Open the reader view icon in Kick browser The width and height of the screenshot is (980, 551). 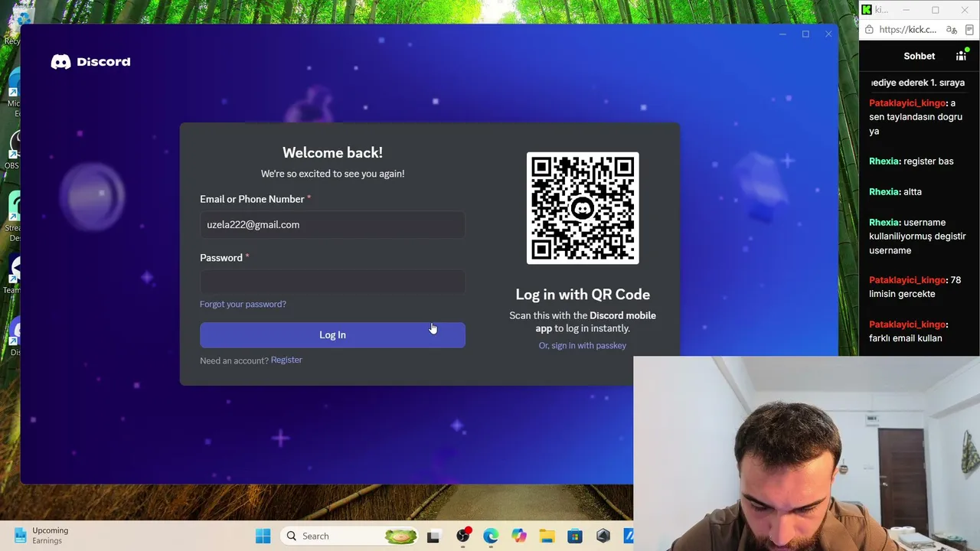970,30
